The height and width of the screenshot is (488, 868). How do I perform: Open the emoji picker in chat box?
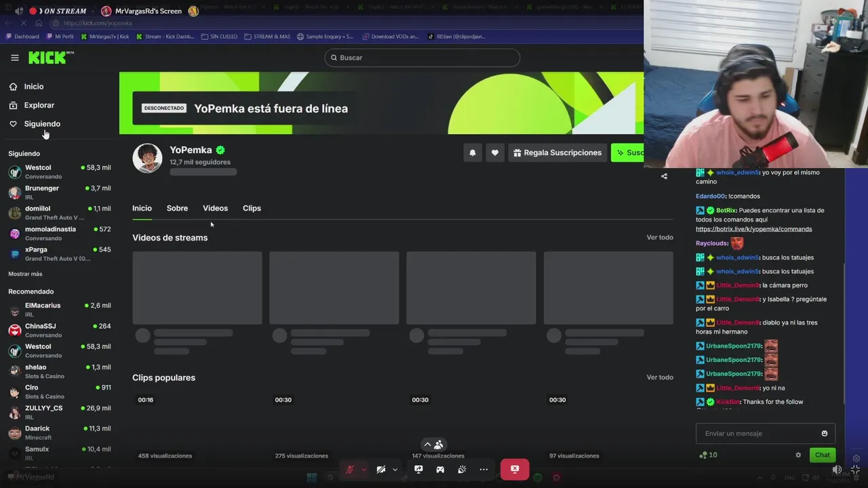(x=825, y=434)
